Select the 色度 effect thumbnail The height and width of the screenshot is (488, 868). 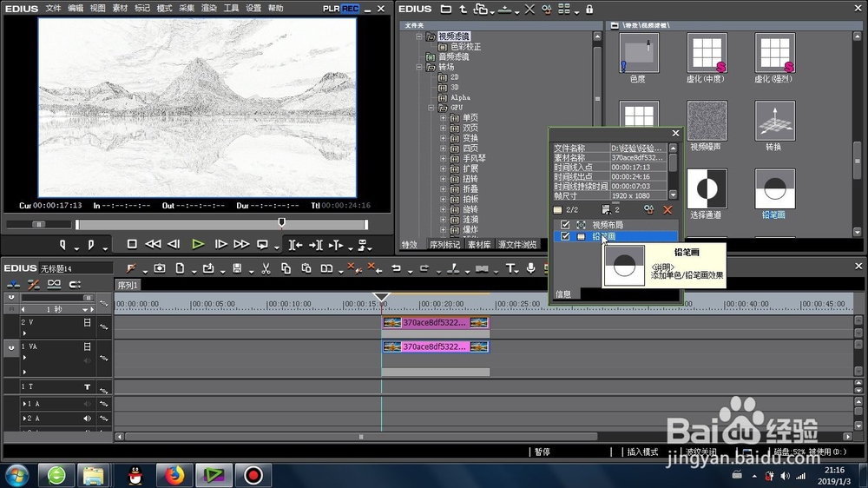pyautogui.click(x=639, y=53)
